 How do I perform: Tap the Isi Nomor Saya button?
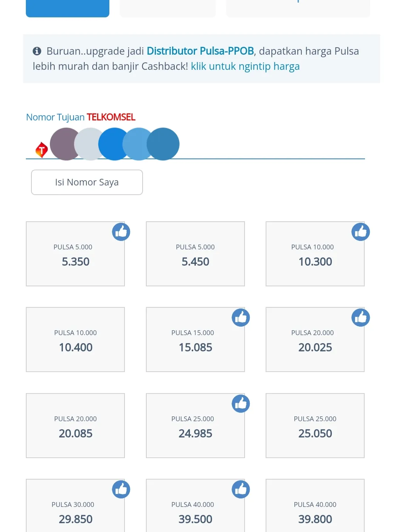click(87, 182)
